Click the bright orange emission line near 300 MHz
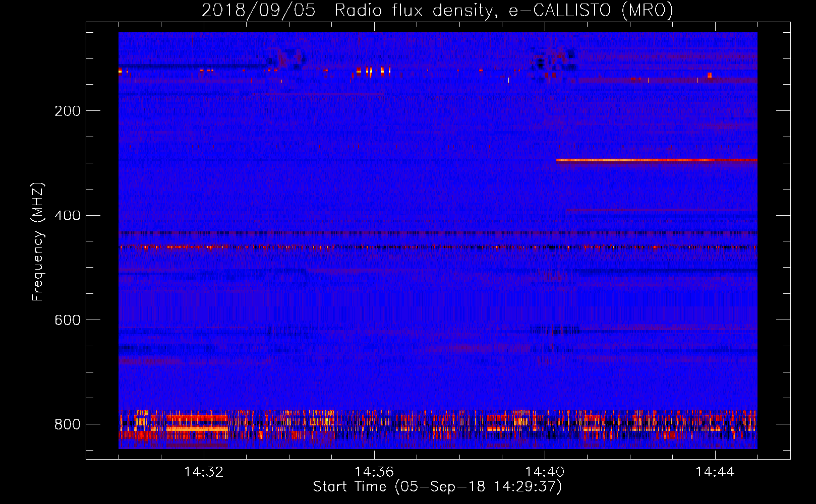 [656, 160]
